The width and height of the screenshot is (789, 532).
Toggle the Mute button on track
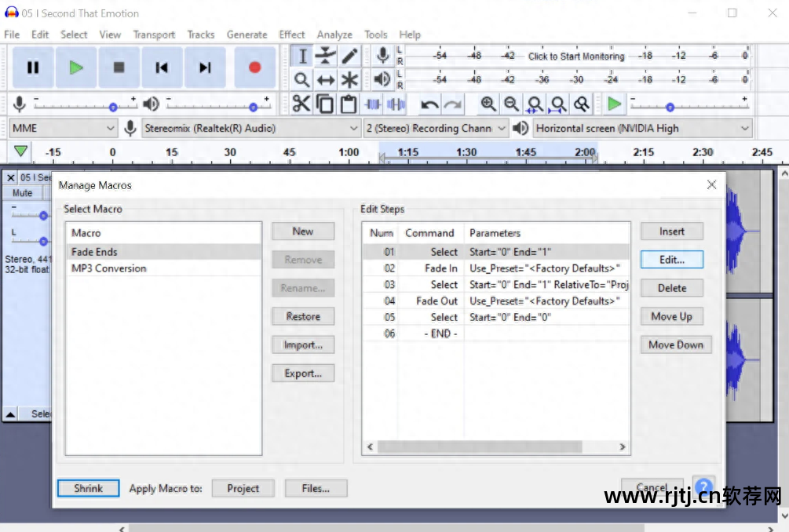click(x=23, y=193)
